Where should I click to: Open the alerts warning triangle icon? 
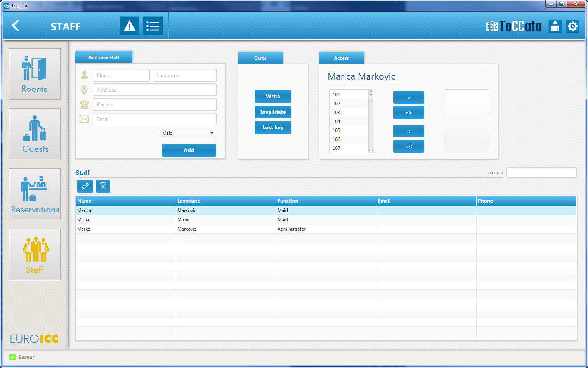click(x=129, y=26)
